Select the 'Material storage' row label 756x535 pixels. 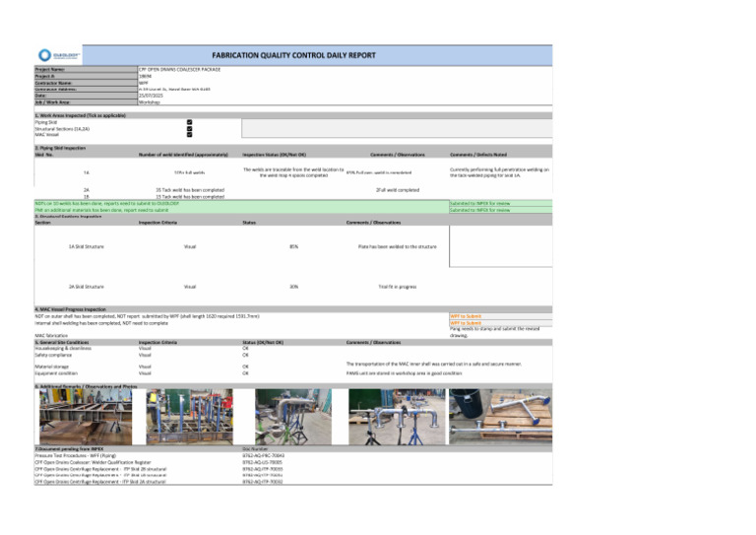point(51,367)
